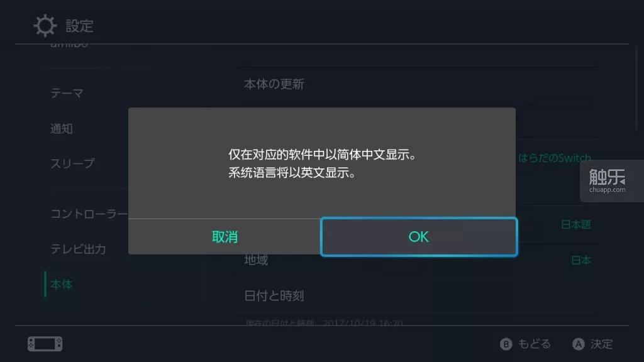This screenshot has height=362, width=644.
Task: Open テレビ出力 in the sidebar
Action: point(78,249)
